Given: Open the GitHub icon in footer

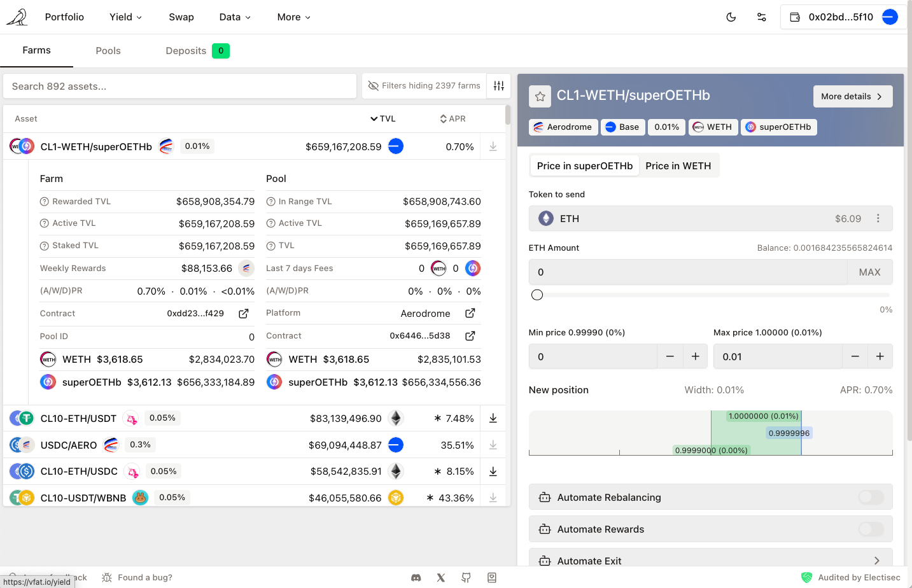Looking at the screenshot, I should (467, 578).
